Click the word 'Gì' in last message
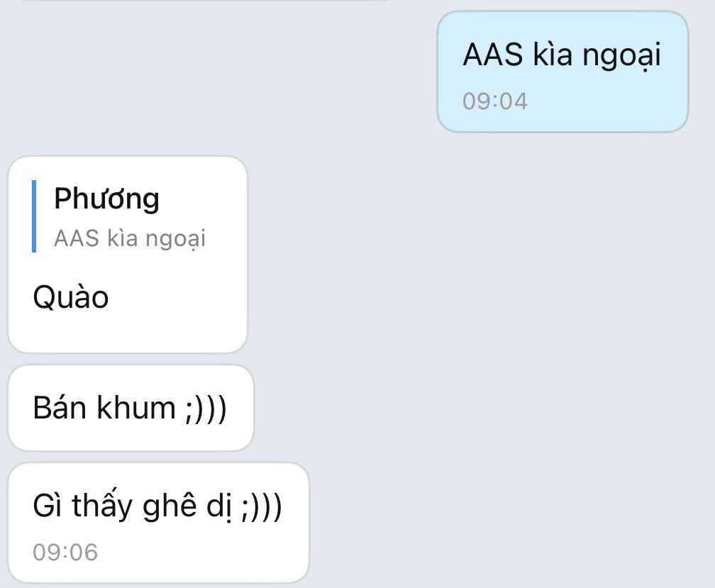 [x=48, y=506]
